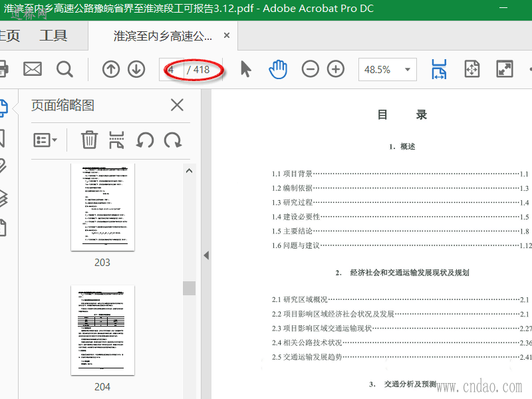Open the sidebar page-document icon below layers

pos(3,227)
